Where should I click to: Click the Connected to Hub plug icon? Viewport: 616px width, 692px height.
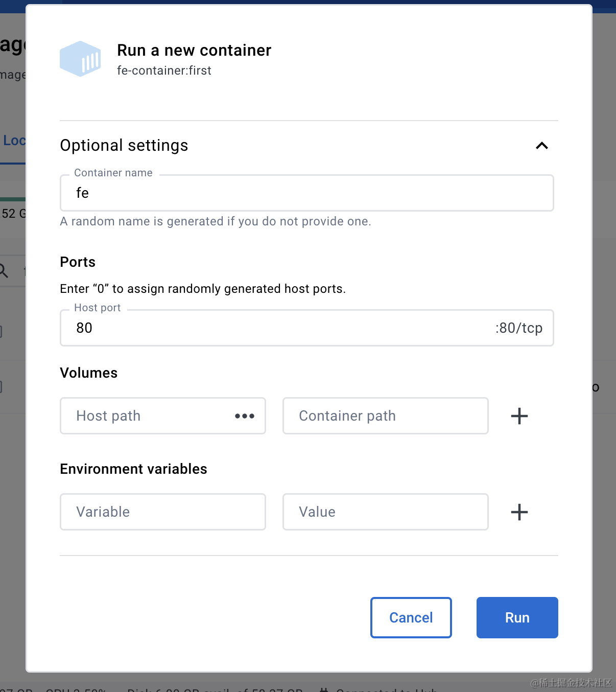coord(324,689)
